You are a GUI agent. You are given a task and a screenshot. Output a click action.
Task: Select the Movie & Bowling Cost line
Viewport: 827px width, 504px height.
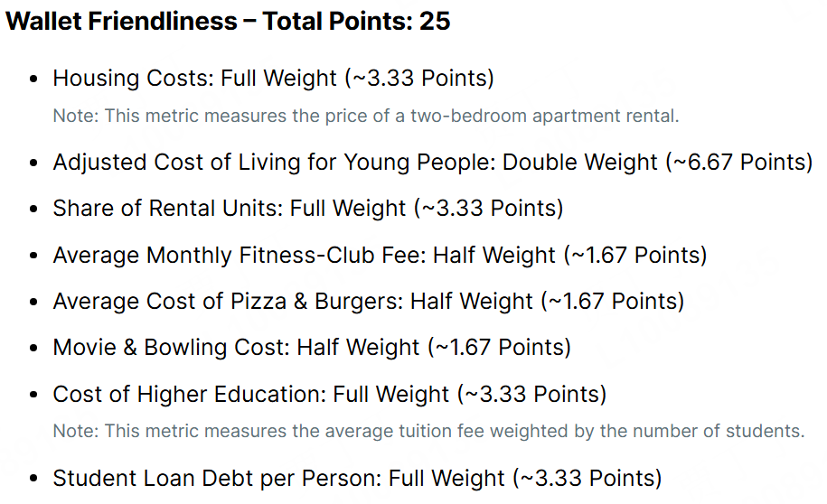[x=311, y=348]
